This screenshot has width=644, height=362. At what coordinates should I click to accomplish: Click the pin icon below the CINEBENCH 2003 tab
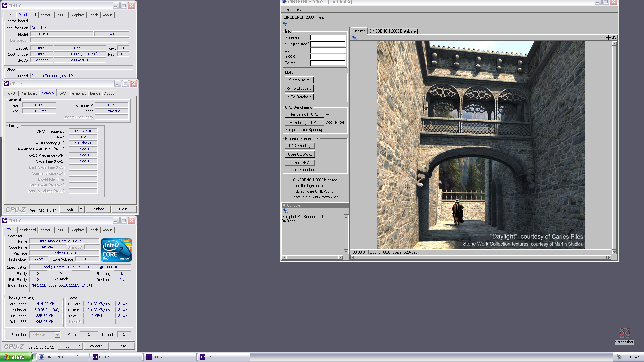click(285, 24)
